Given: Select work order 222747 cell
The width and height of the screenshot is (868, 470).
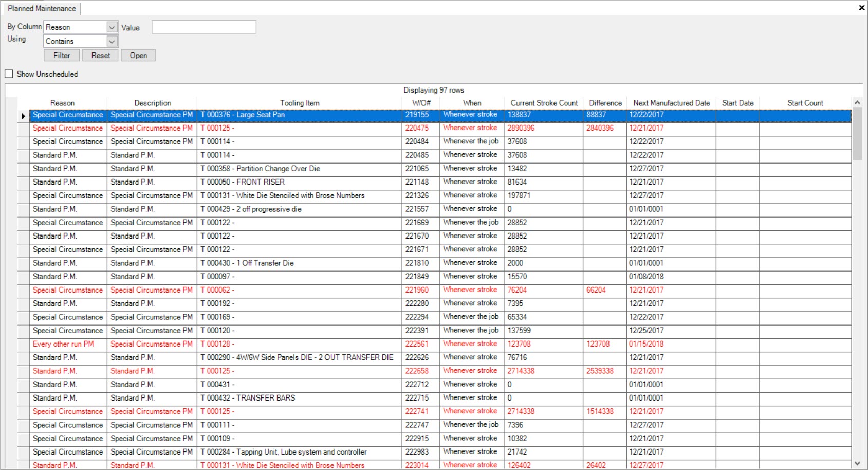Looking at the screenshot, I should (x=421, y=425).
